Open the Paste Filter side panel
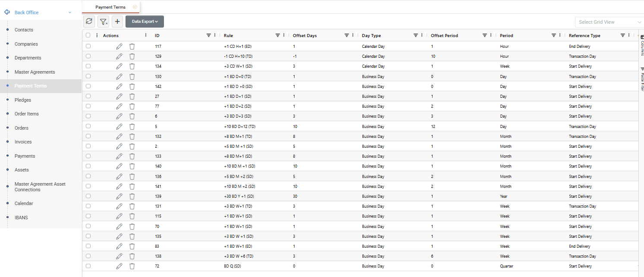This screenshot has height=277, width=644. (x=642, y=78)
